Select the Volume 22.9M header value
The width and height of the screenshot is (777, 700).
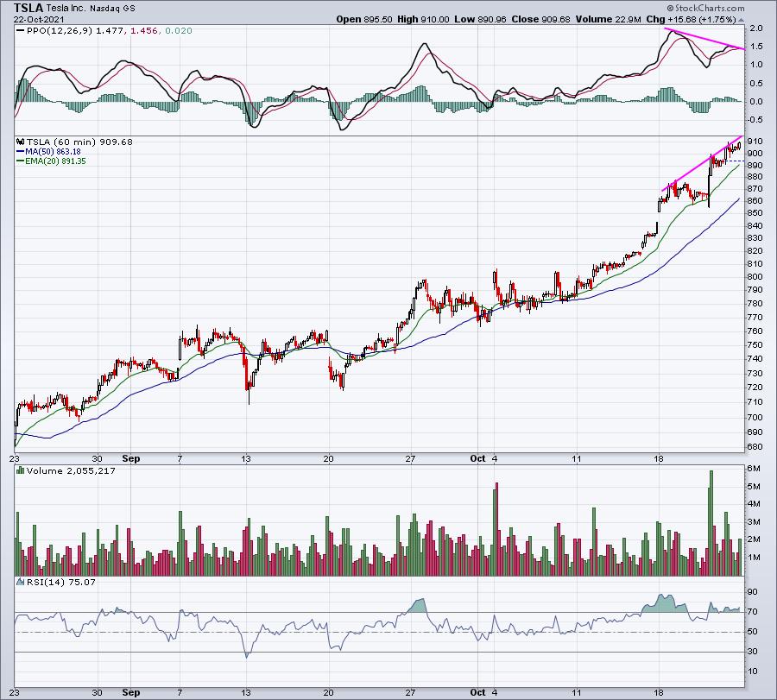pyautogui.click(x=609, y=19)
